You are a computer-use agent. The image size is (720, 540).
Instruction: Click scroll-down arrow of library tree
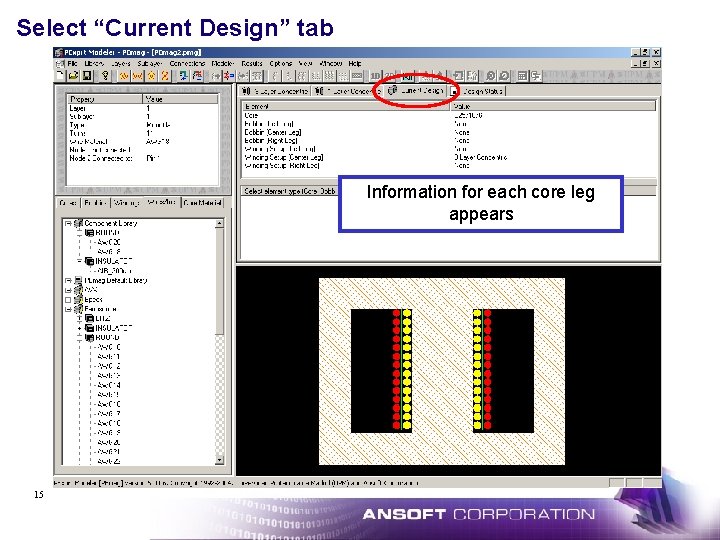[219, 460]
